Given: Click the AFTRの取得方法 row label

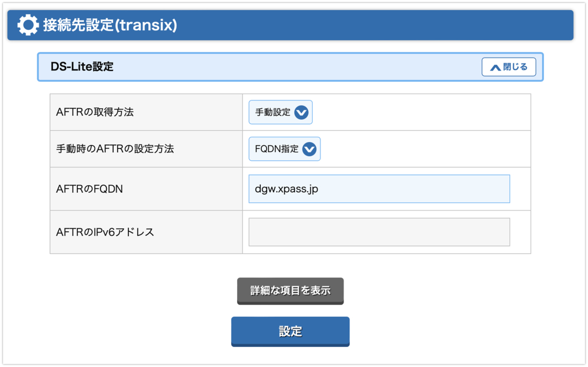Looking at the screenshot, I should 95,112.
